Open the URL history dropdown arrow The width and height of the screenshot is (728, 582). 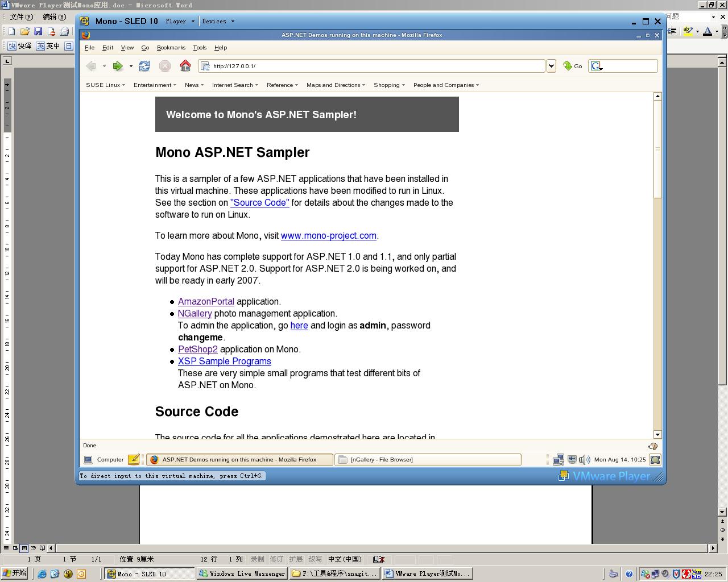click(x=551, y=66)
